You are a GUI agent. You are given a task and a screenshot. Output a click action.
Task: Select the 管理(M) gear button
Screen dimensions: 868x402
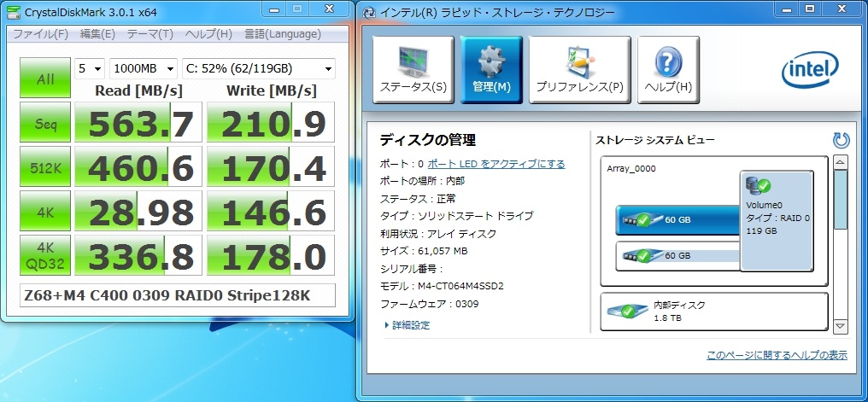click(x=491, y=70)
